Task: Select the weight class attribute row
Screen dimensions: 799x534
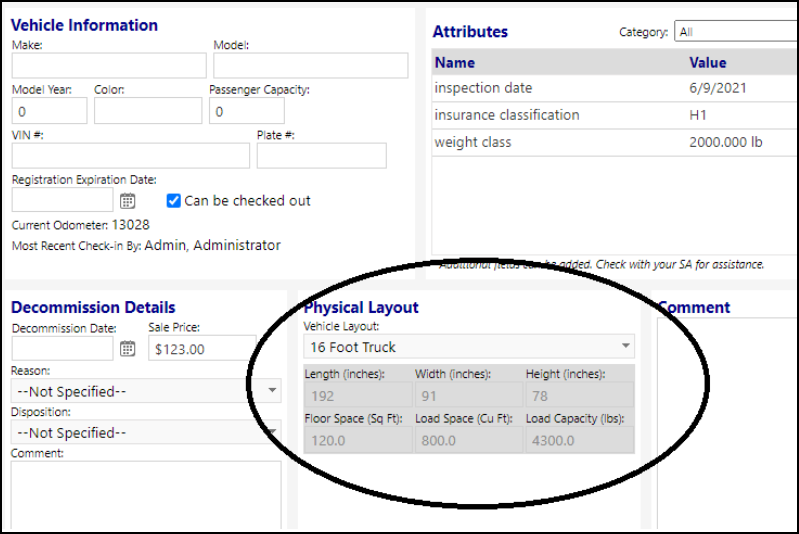Action: coord(615,142)
